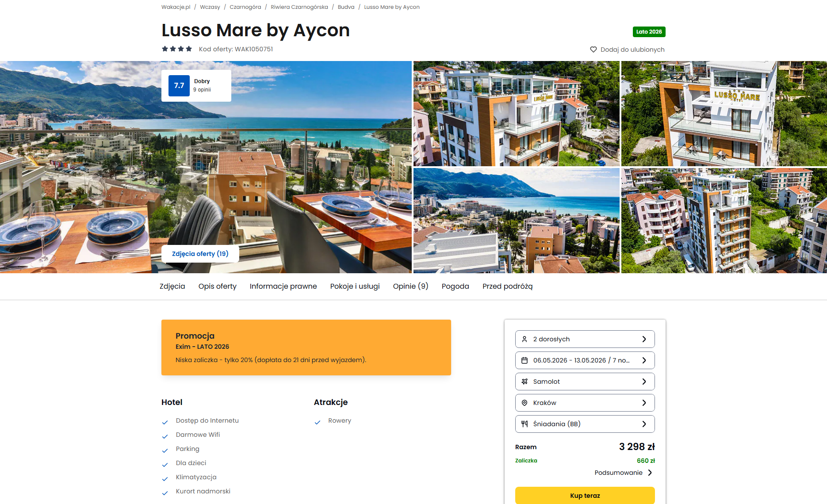
Task: Click the person icon in guests field
Action: 525,339
